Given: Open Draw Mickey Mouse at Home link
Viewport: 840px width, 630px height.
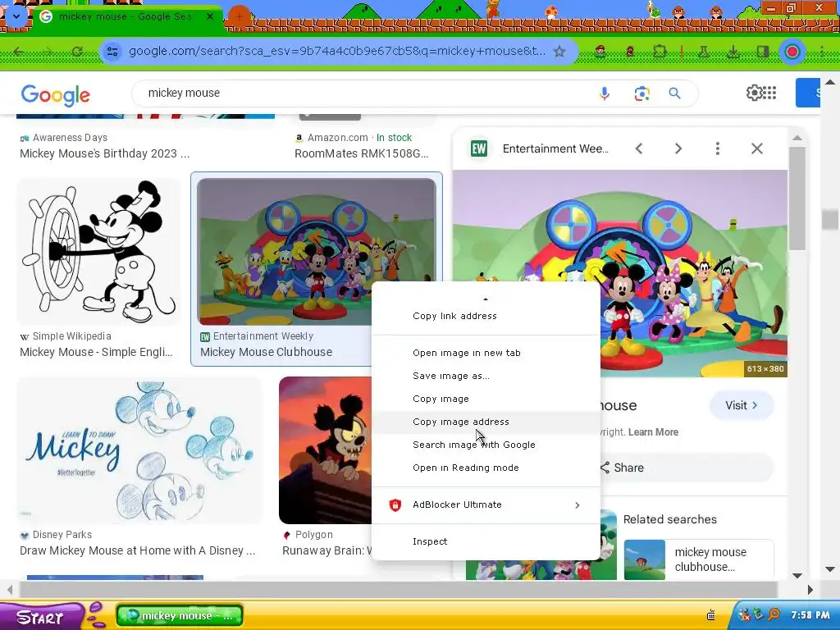Looking at the screenshot, I should [138, 550].
